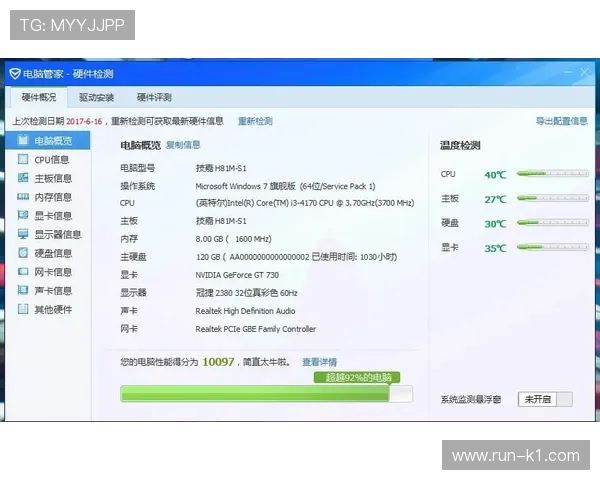
Task: Click the 冠捷 2380 display value
Action: click(246, 293)
